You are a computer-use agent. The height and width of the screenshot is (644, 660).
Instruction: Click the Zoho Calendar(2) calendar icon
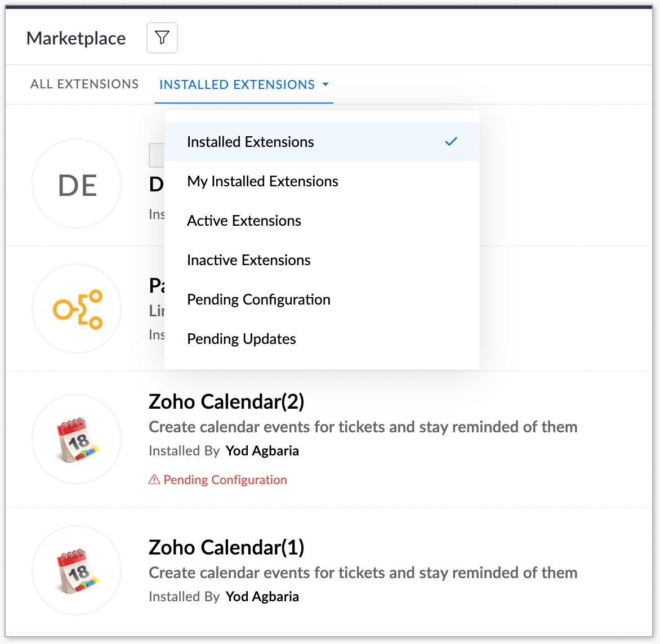point(77,439)
